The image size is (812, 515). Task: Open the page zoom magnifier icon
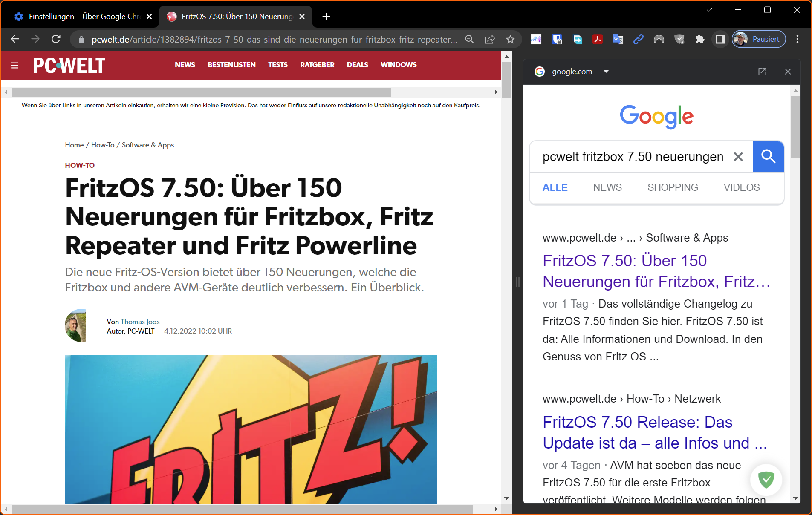(x=469, y=39)
